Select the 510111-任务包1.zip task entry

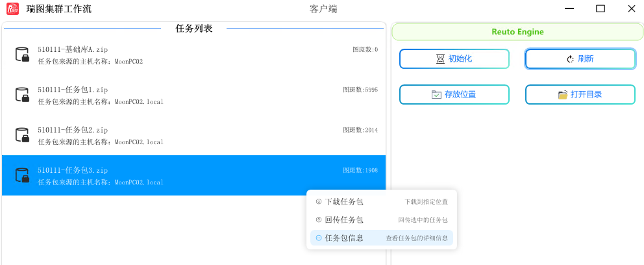click(x=194, y=95)
